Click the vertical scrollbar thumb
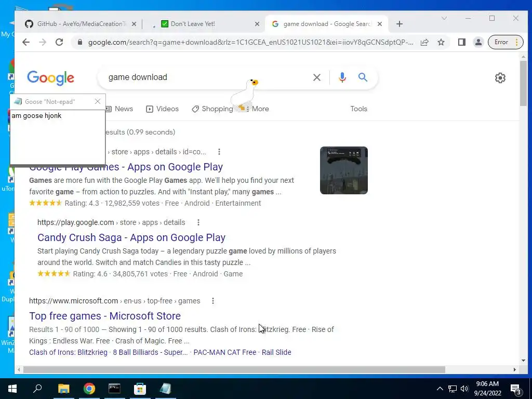Screen dimensions: 532x399 point(523,83)
